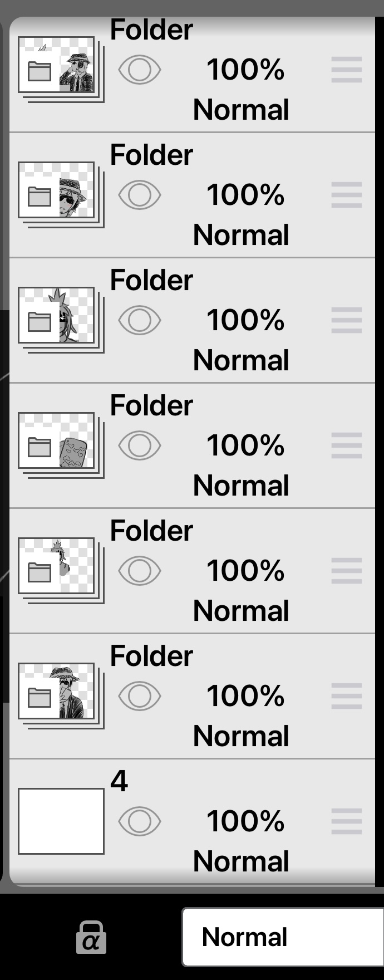The width and height of the screenshot is (384, 980).
Task: Hide the folder with the heart-patterned card
Action: [140, 445]
